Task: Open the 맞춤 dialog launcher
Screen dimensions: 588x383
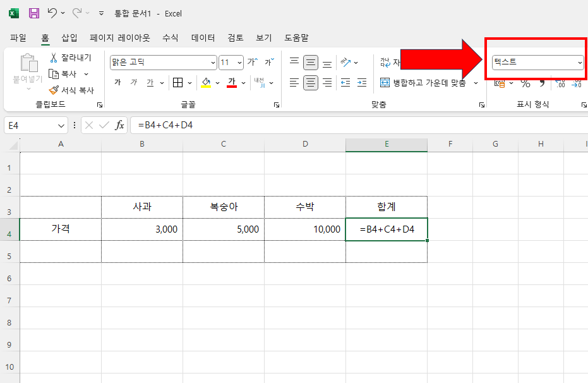Action: [x=482, y=105]
